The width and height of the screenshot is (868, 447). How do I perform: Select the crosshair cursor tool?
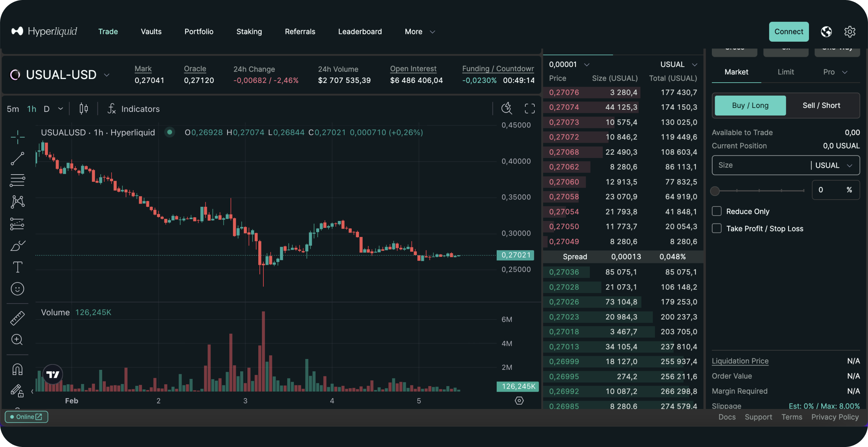(x=17, y=137)
